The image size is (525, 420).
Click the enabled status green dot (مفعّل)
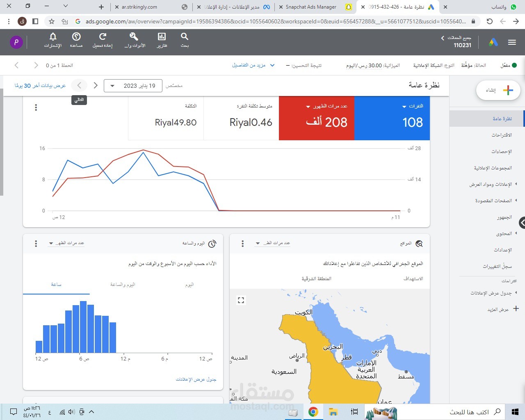coord(514,65)
